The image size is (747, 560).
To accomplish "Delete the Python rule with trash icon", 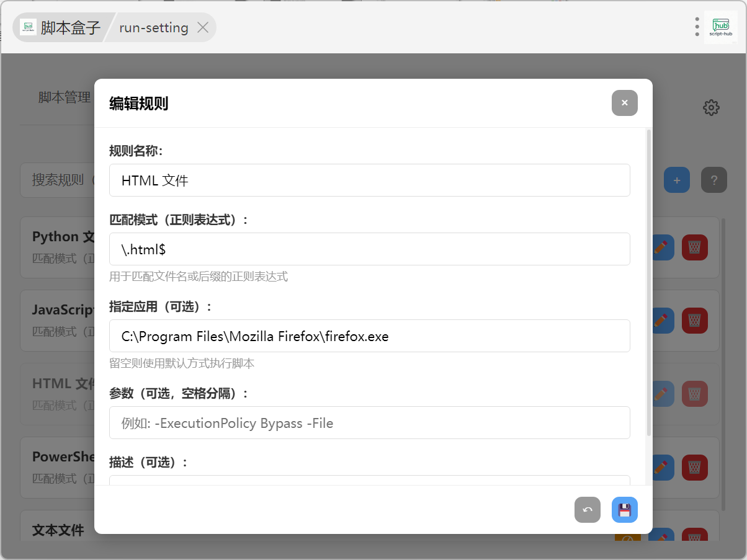I will [x=694, y=247].
